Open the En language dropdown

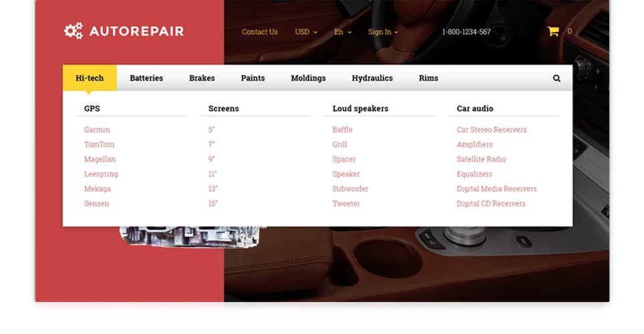click(x=343, y=31)
